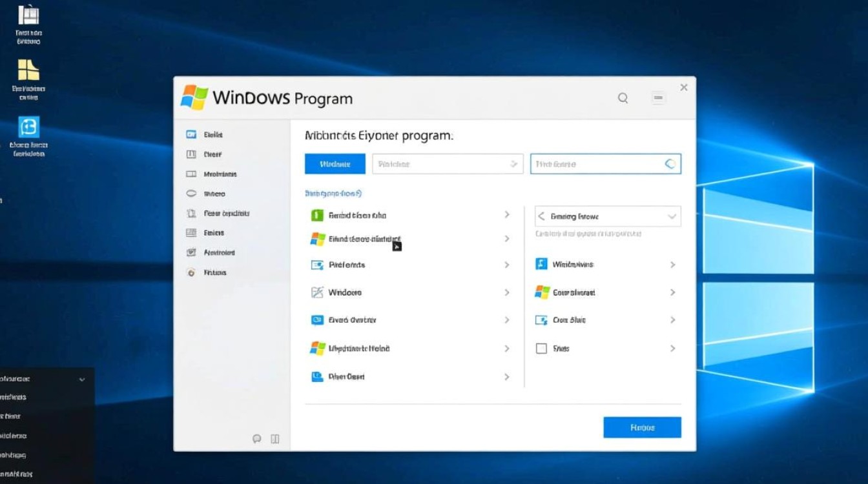Open the hamburger menu near the search icon
This screenshot has height=484, width=868.
point(658,97)
